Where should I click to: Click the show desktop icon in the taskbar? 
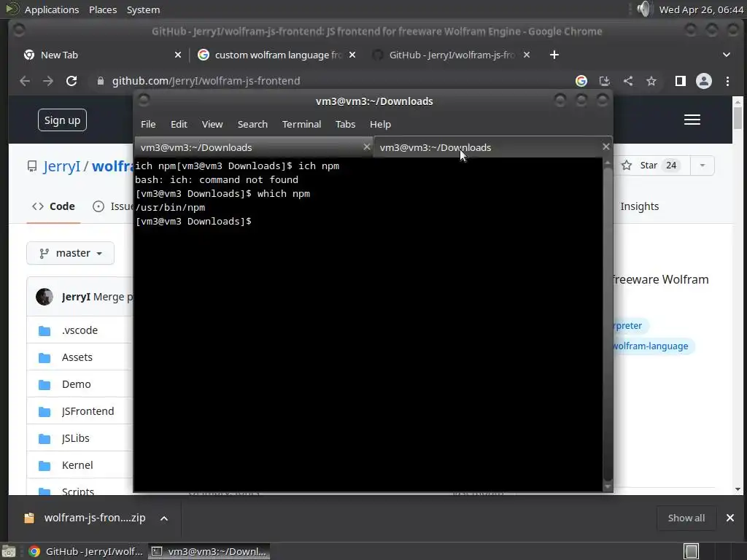(9, 551)
